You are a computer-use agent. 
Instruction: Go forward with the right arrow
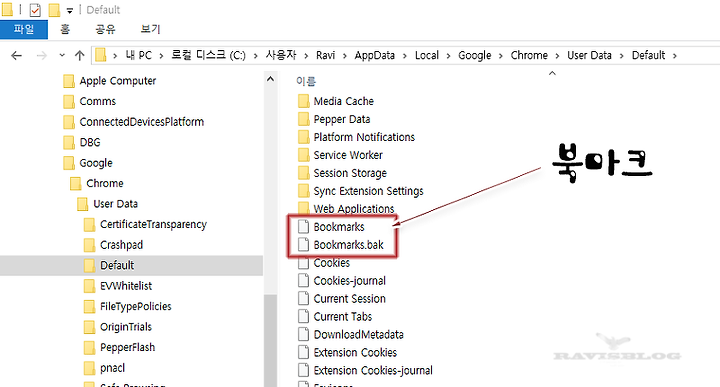tap(42, 56)
